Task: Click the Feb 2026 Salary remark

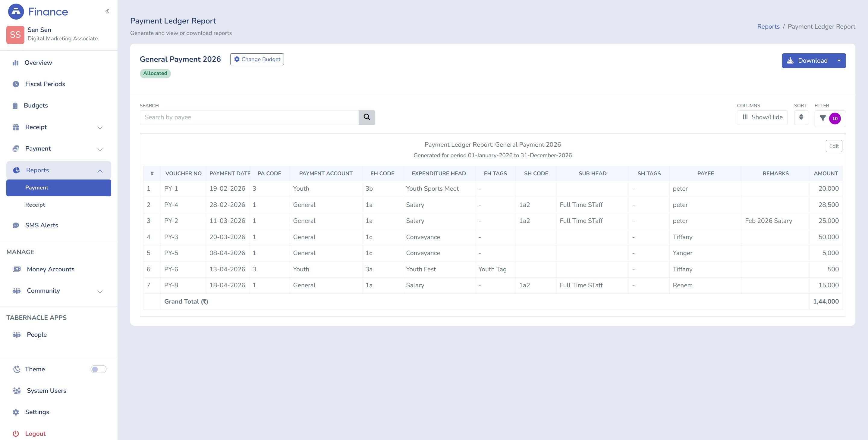Action: (x=768, y=221)
